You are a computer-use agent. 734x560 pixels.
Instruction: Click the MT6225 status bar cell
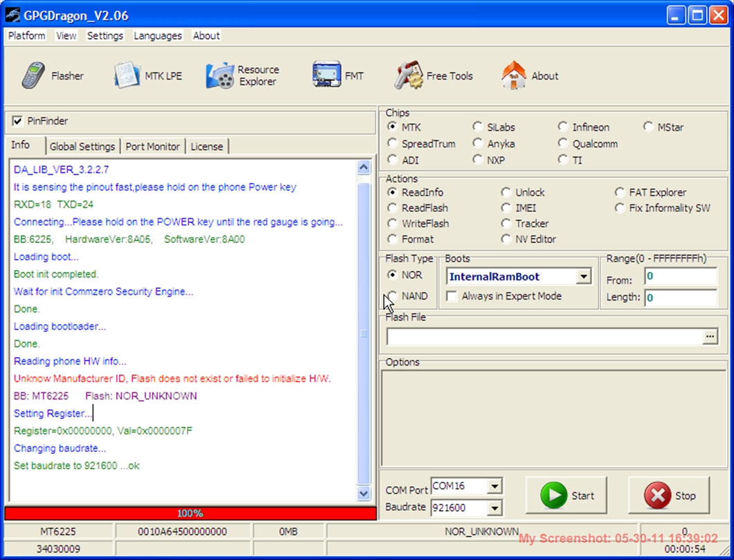coord(58,532)
